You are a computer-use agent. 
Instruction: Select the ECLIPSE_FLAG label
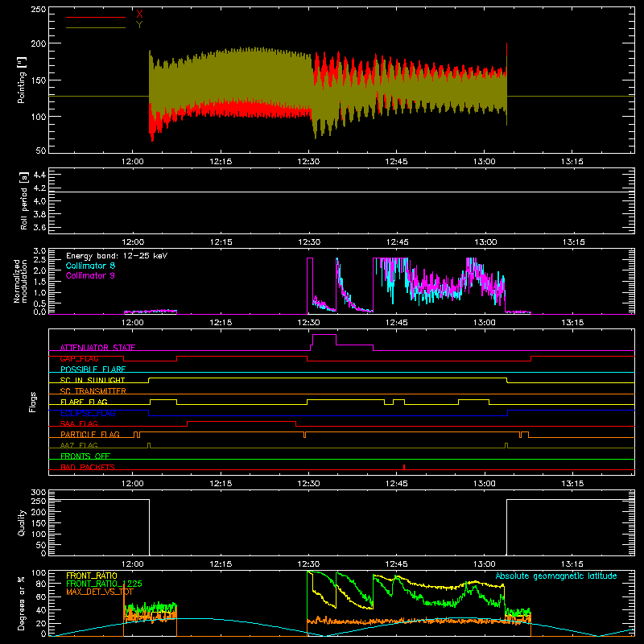point(88,413)
